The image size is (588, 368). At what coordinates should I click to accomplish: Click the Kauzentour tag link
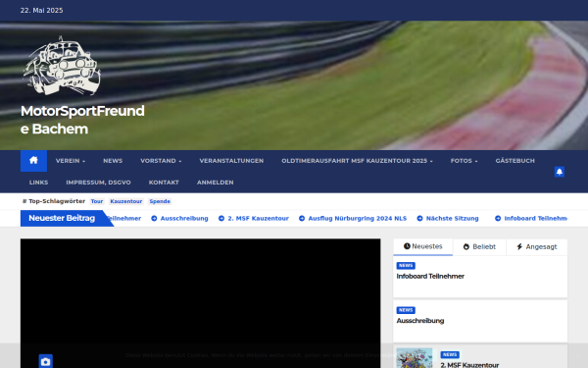pyautogui.click(x=126, y=201)
